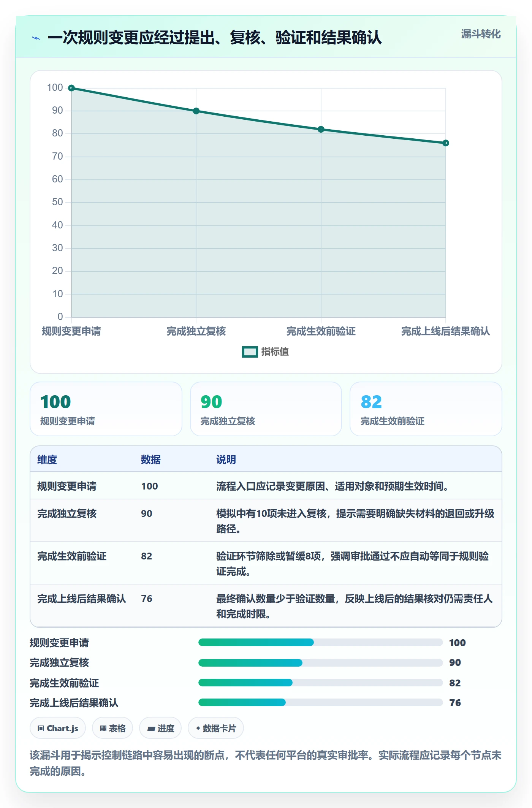Click the 数据卡片 chip

(216, 729)
